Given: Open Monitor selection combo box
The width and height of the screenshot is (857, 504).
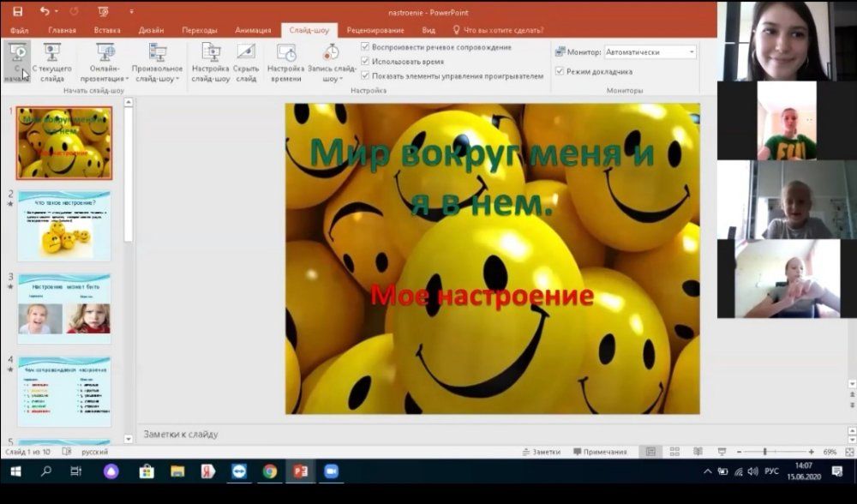Looking at the screenshot, I should (650, 52).
